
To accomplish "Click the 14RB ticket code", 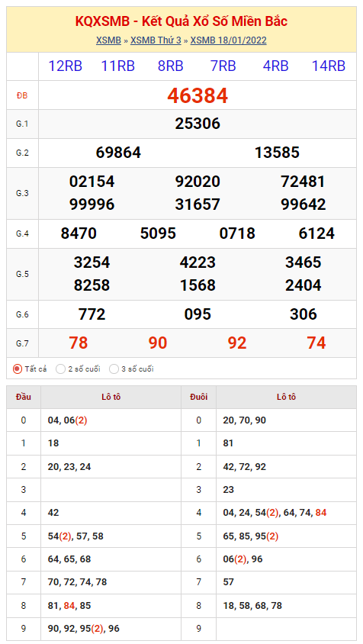I will pyautogui.click(x=329, y=66).
